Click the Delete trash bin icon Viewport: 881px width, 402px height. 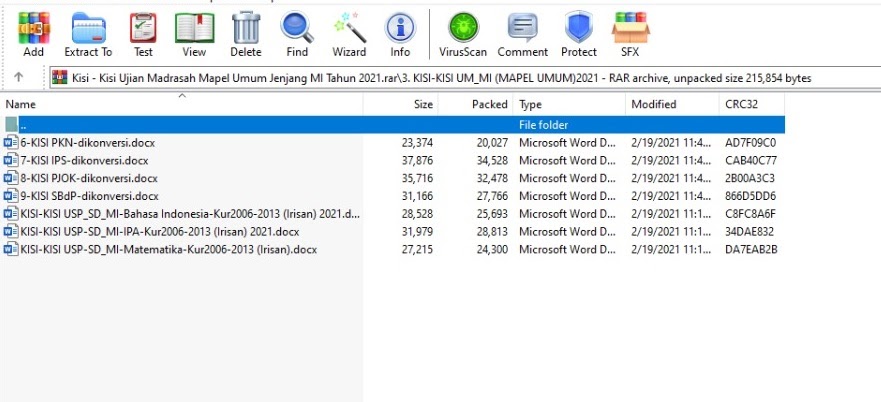(x=246, y=28)
